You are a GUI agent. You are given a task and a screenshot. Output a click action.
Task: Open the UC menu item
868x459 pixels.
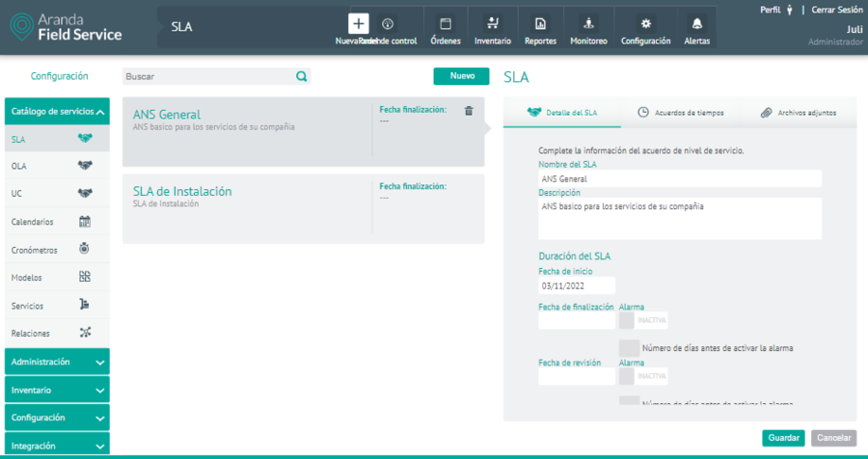pyautogui.click(x=57, y=194)
